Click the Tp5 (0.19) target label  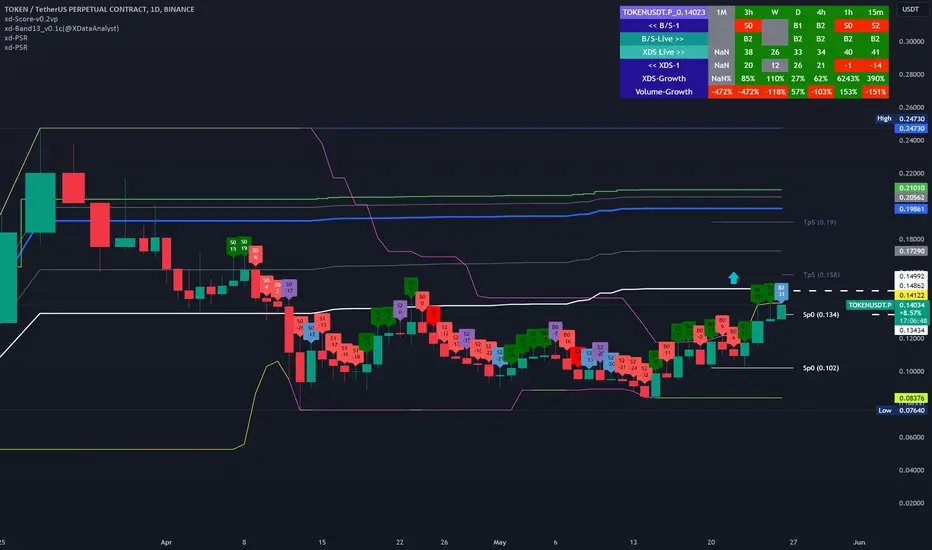pos(819,222)
